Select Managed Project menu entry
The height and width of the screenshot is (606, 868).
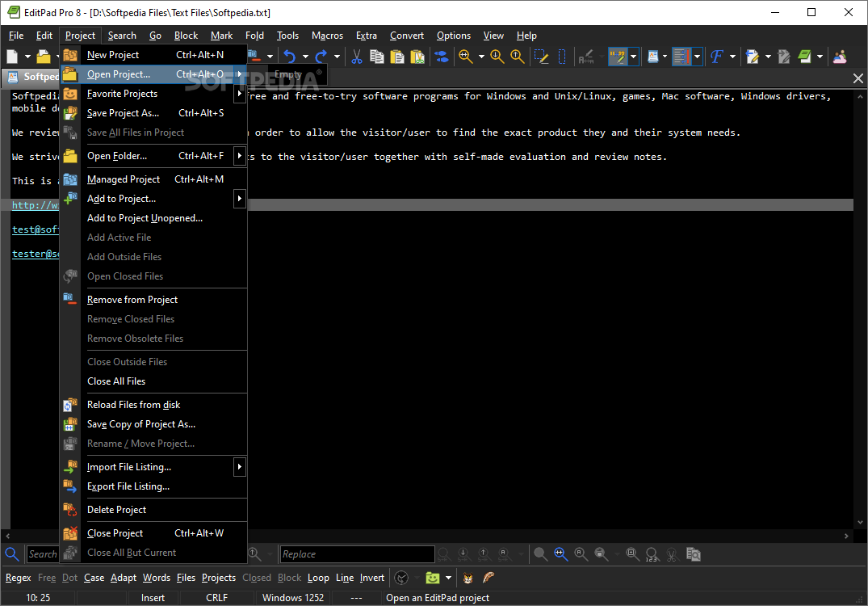point(153,179)
